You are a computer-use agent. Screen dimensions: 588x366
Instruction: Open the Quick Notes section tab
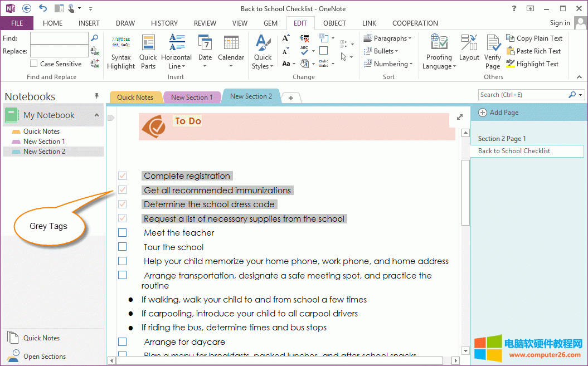[x=135, y=97]
